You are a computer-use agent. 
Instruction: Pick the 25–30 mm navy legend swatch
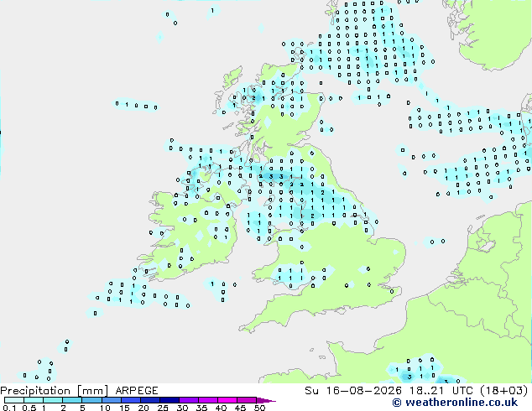[170, 400]
